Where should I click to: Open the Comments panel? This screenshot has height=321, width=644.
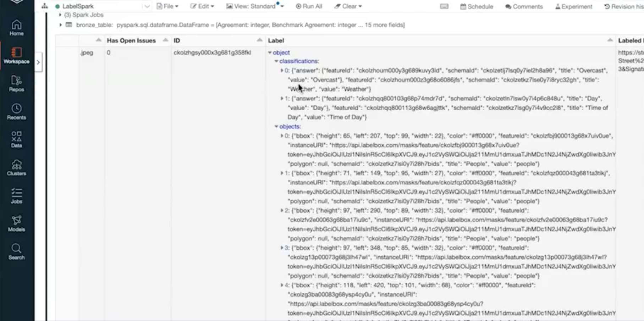click(x=524, y=6)
